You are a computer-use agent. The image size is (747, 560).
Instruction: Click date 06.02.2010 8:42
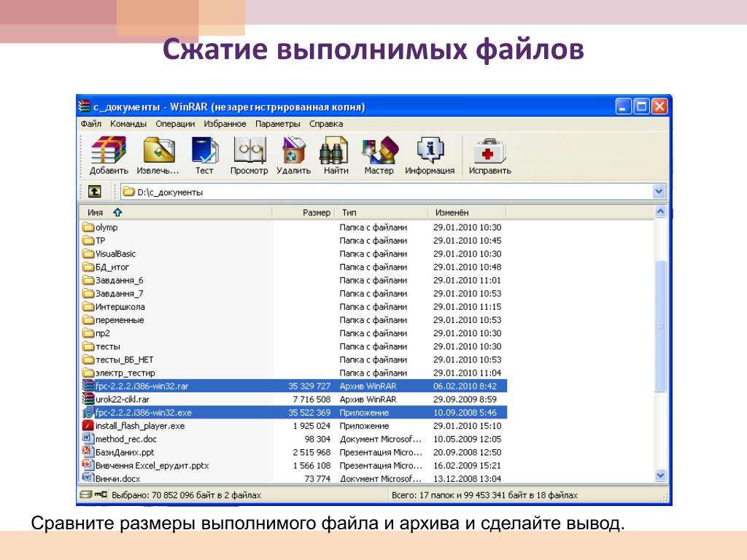coord(465,386)
